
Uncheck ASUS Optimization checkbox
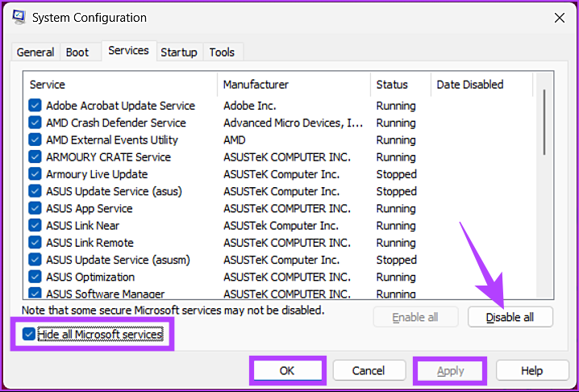pos(35,277)
